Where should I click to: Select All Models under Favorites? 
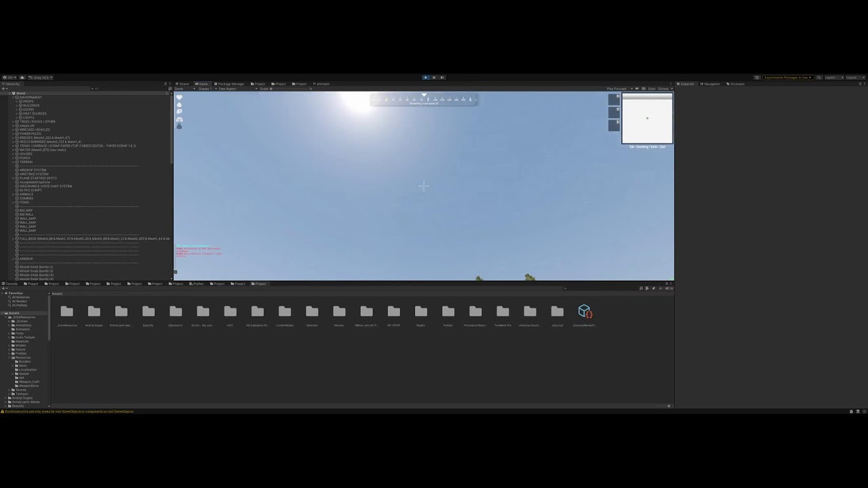[x=20, y=301]
